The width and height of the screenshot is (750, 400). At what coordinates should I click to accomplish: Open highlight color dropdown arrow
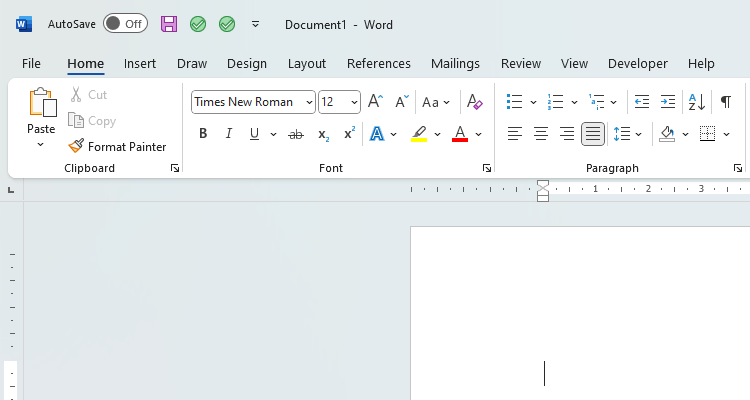pyautogui.click(x=437, y=134)
